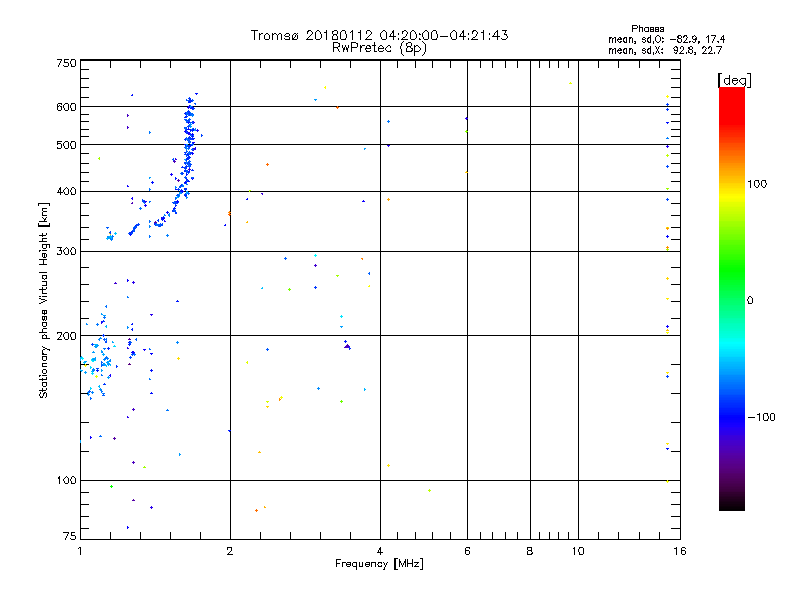Click the y-axis tick label "500"
The width and height of the screenshot is (800, 600).
[66, 145]
